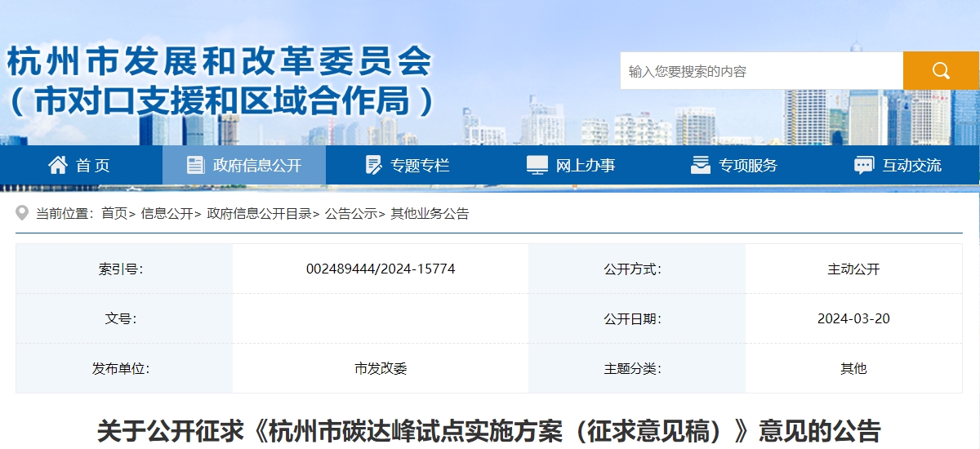The width and height of the screenshot is (980, 449).
Task: Open the 网上办事 navigation menu label
Action: click(586, 166)
